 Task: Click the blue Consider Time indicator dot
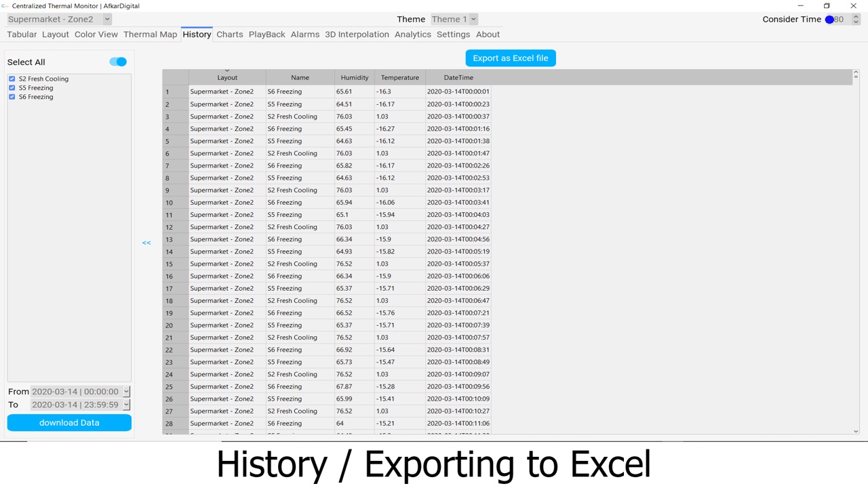click(829, 20)
